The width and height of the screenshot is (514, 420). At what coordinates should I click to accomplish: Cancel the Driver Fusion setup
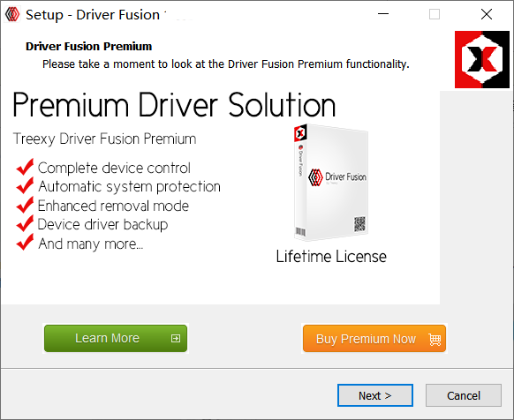pos(464,395)
